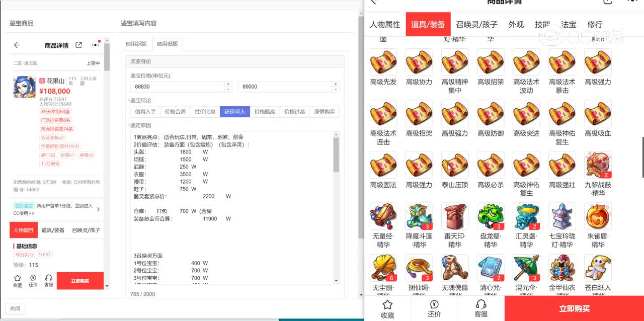This screenshot has width=644, height=321.
Task: Click the 九黎战鼓·精华 drum icon
Action: coord(598,165)
